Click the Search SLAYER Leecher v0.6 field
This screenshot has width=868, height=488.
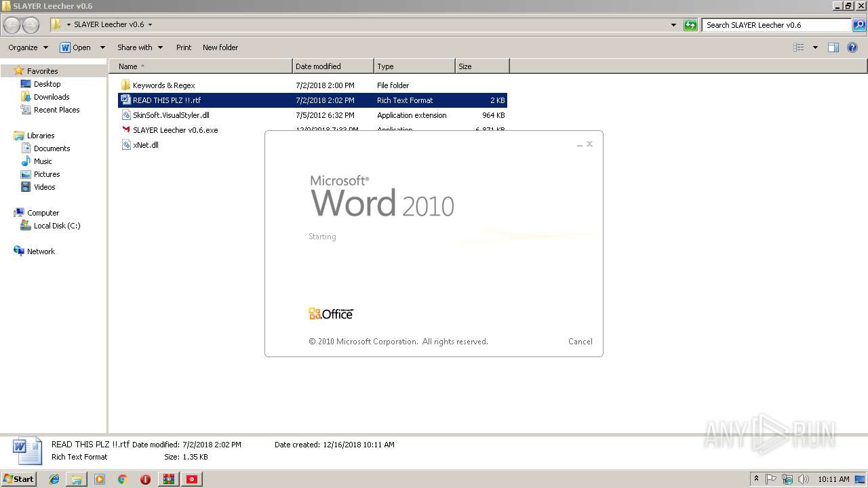coord(776,25)
